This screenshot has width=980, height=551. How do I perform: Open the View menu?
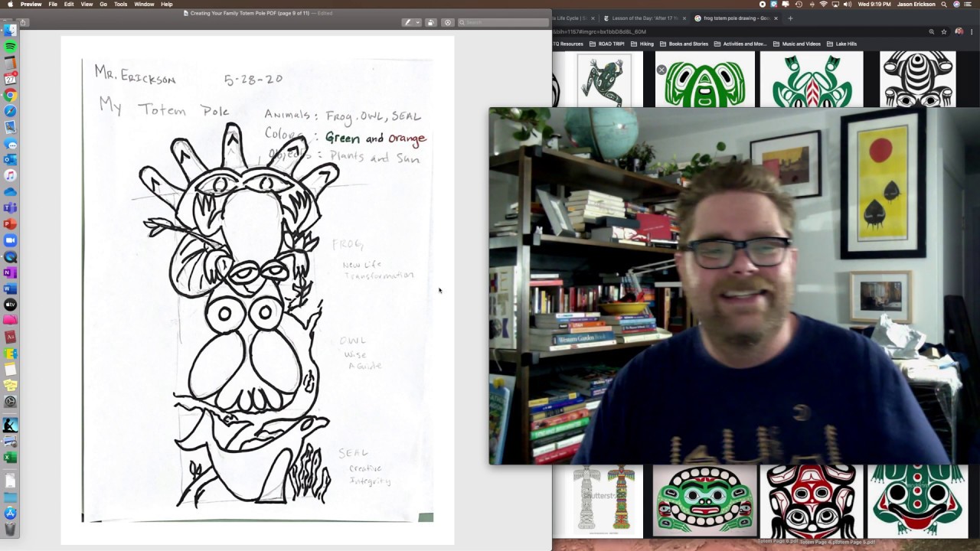point(87,4)
